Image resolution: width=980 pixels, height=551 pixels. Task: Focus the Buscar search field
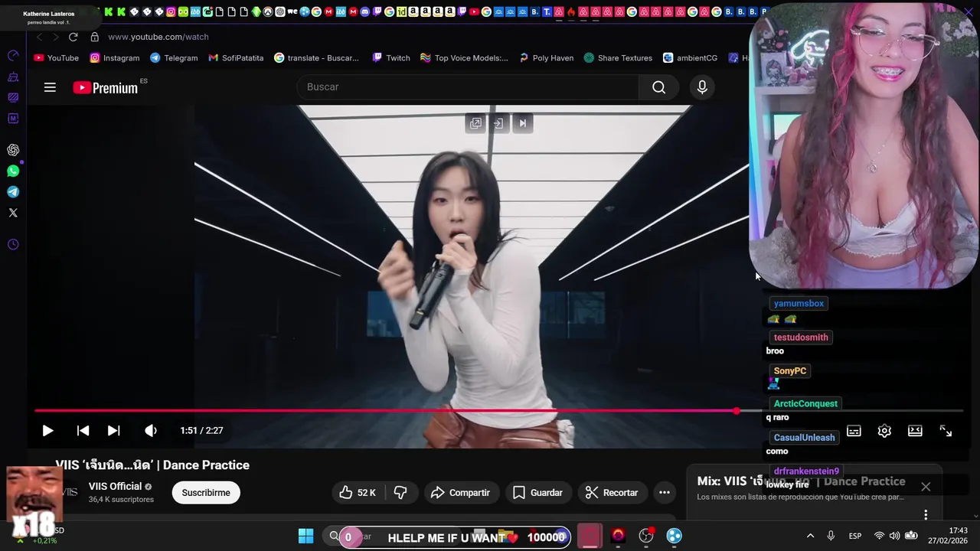click(x=468, y=87)
